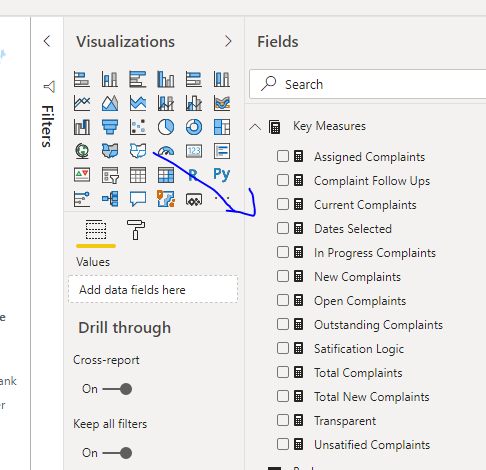Select the clustered bar chart visual
486x470 pixels.
pyautogui.click(x=138, y=79)
